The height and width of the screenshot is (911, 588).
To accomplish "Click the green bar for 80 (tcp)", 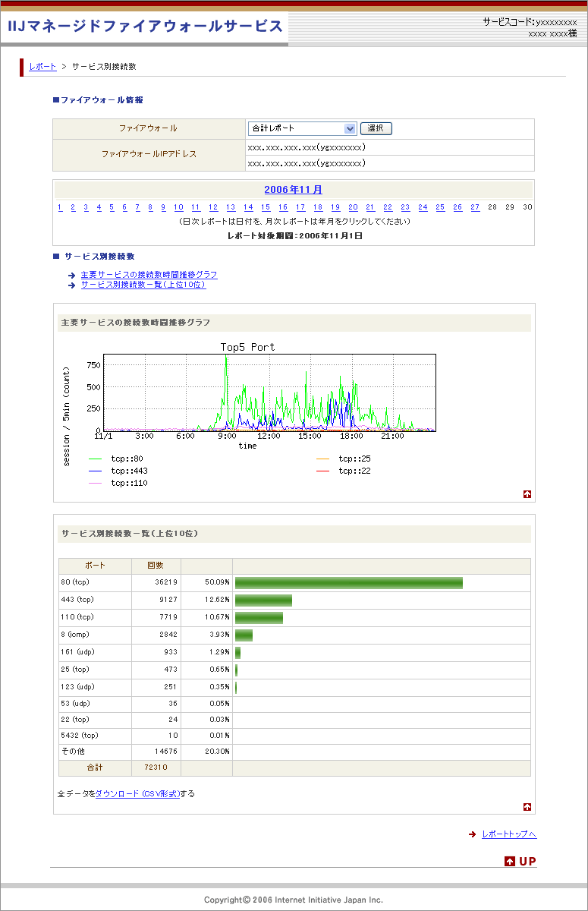I will 348,582.
